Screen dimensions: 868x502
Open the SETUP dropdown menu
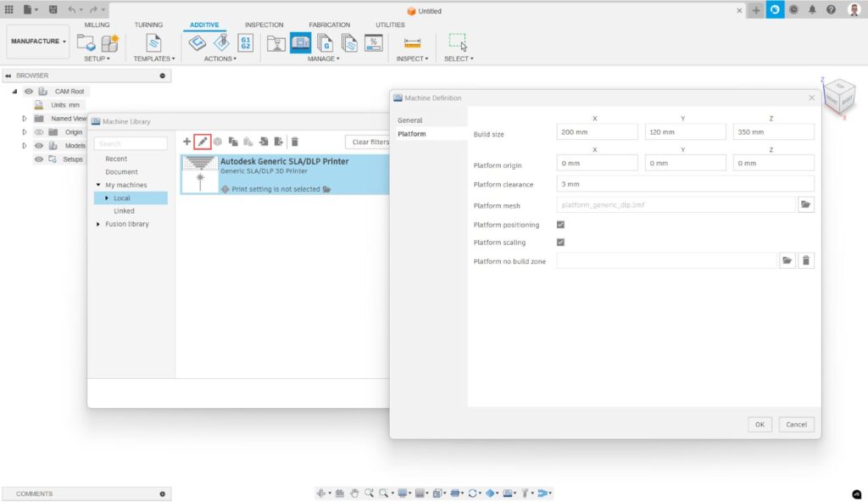pos(97,59)
